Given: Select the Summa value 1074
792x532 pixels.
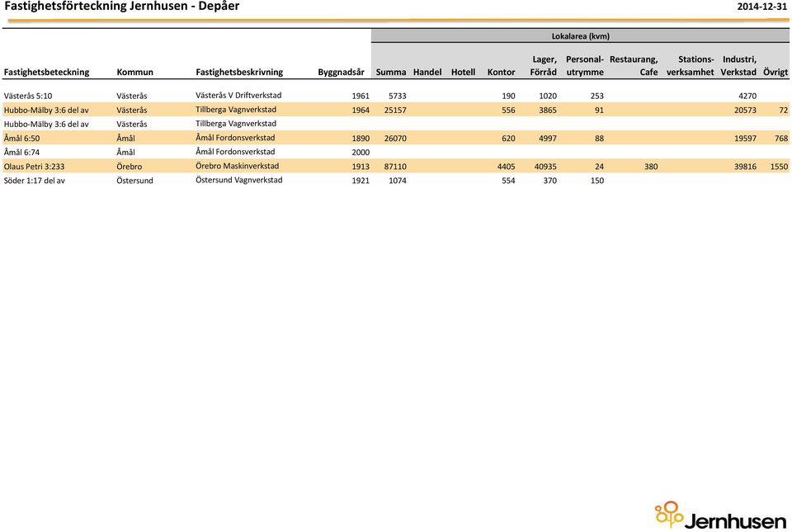Looking at the screenshot, I should (398, 181).
